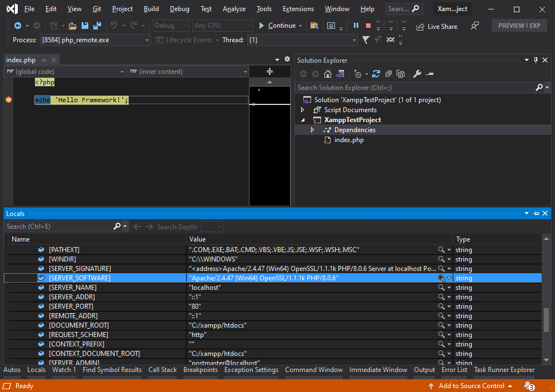Click the search magnifier in Solution Explorer
555x392 pixels.
[539, 87]
